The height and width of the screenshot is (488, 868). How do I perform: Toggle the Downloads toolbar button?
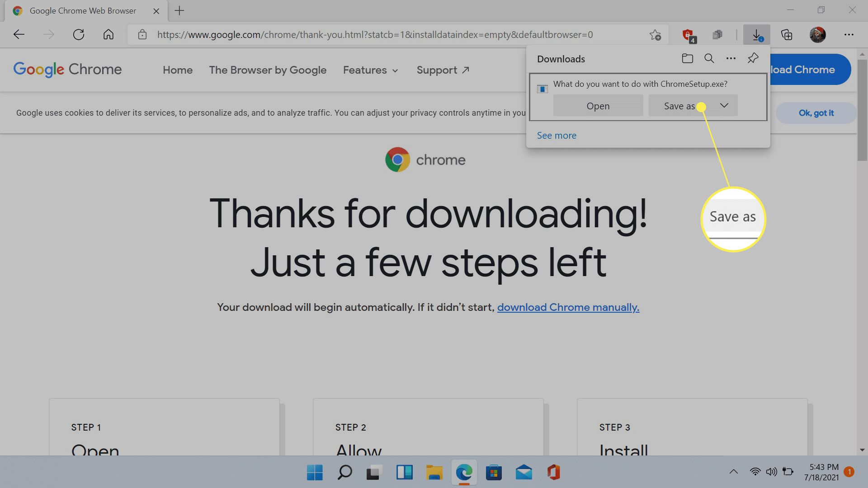tap(756, 35)
